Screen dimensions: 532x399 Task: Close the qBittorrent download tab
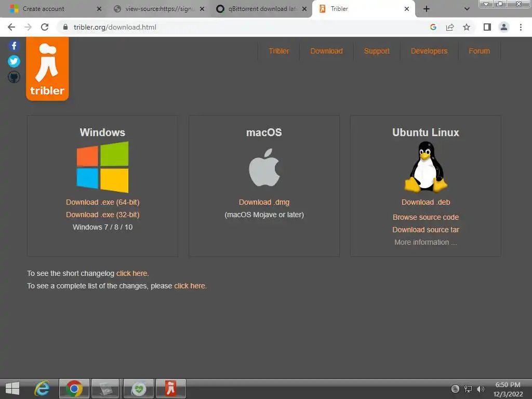[x=304, y=9]
